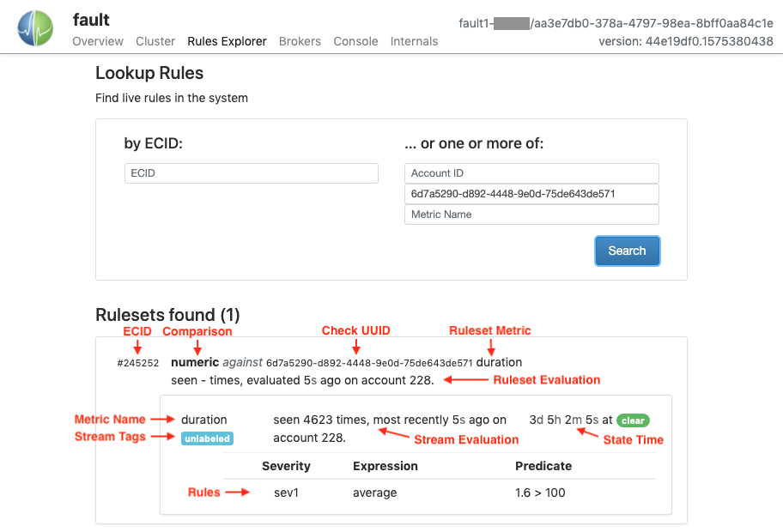Image resolution: width=783 pixels, height=532 pixels.
Task: Click the filled check UUID field
Action: (531, 194)
